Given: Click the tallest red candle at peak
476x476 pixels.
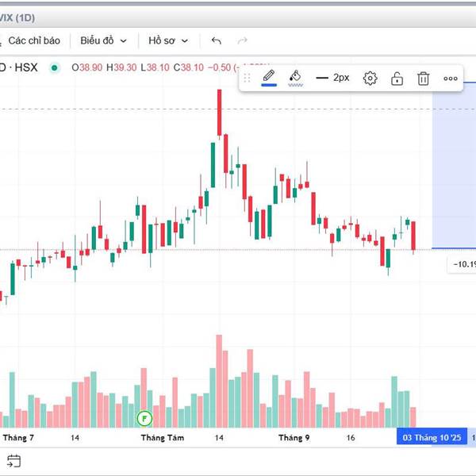Looking at the screenshot, I should (219, 113).
